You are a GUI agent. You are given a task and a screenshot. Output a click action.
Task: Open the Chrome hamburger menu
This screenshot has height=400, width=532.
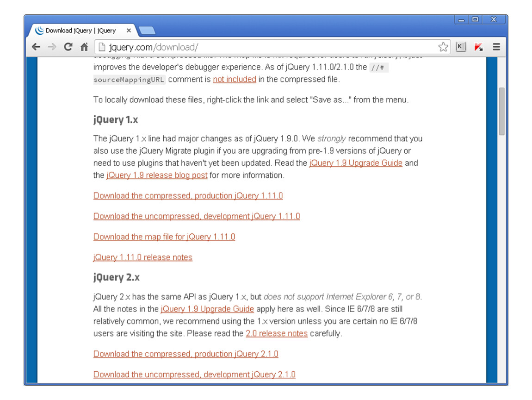coord(496,47)
